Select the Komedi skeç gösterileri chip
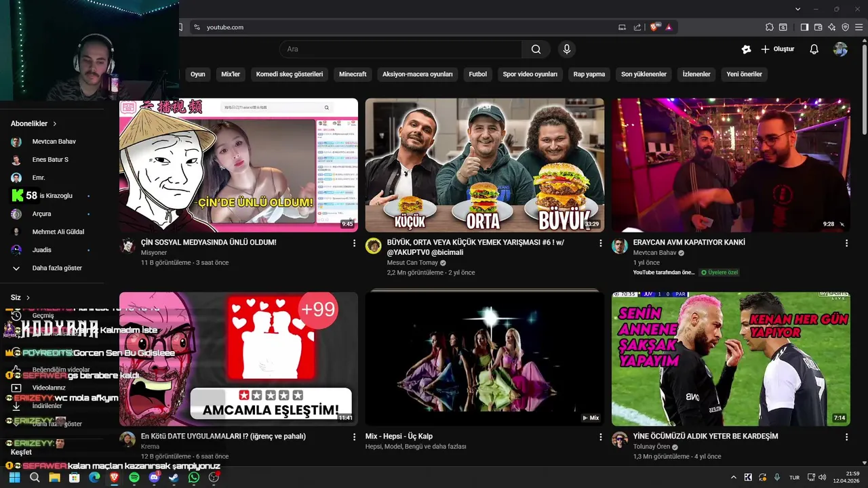Screen dimensions: 868x488 (290, 74)
